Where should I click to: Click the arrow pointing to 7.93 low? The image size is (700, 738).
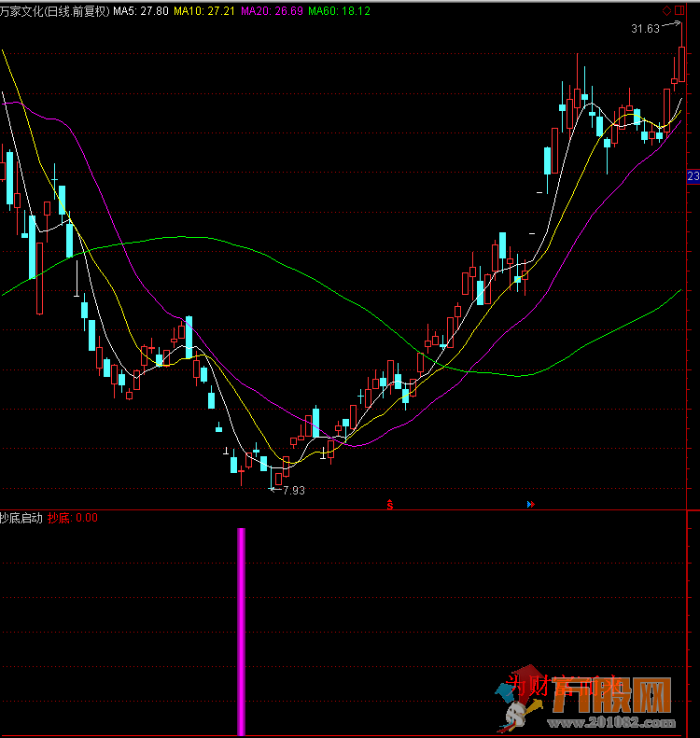274,489
